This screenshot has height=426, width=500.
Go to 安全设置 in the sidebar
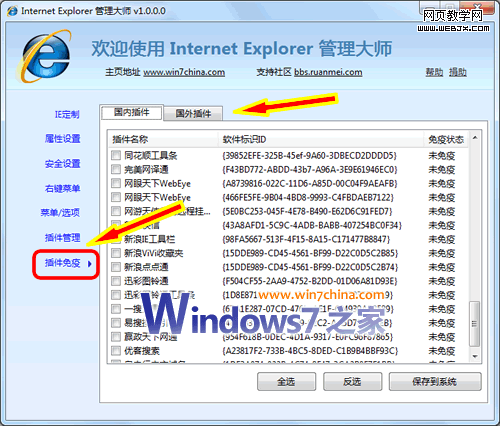[63, 164]
